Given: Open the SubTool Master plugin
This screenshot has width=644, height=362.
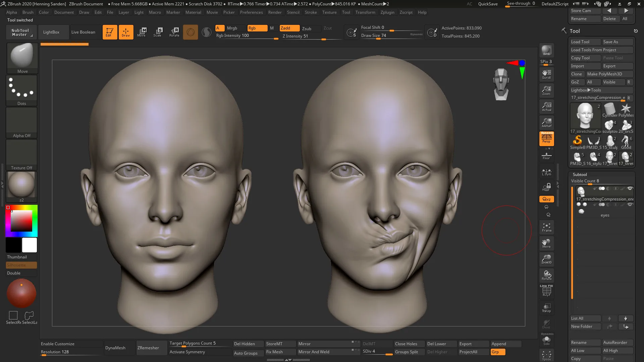Looking at the screenshot, I should (21, 32).
